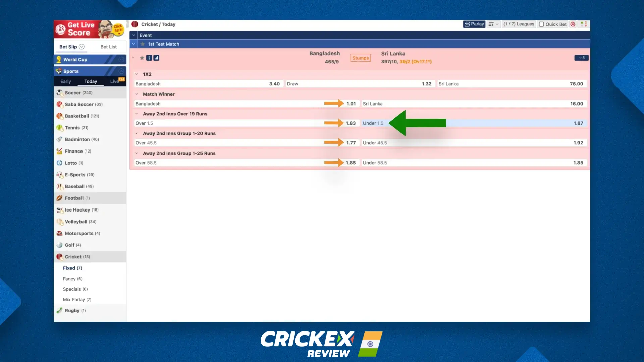The height and width of the screenshot is (362, 644).
Task: Select the Cricket sport icon in sidebar
Action: [60, 257]
